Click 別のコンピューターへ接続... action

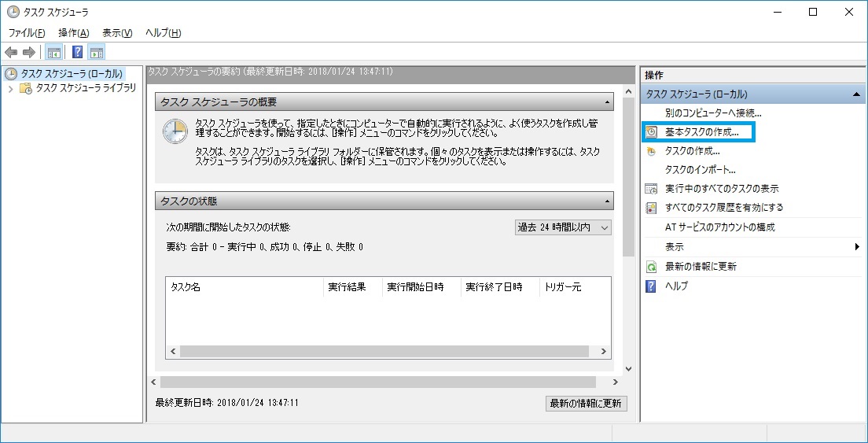tap(713, 113)
